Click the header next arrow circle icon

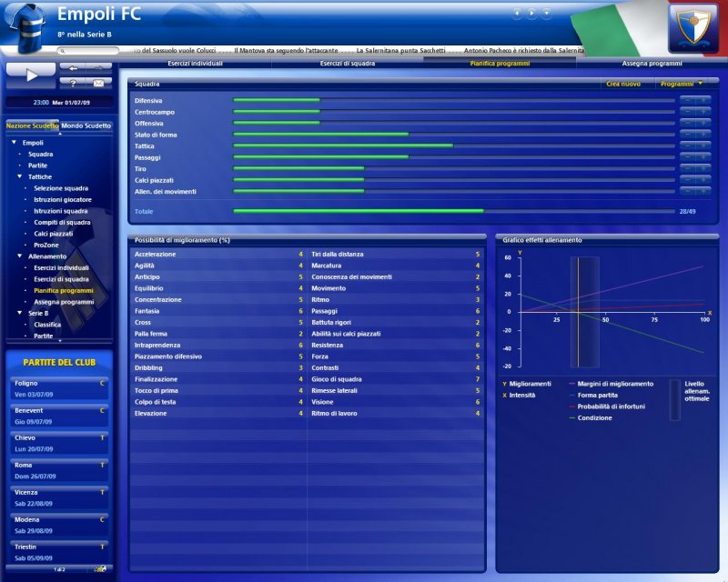(x=532, y=14)
